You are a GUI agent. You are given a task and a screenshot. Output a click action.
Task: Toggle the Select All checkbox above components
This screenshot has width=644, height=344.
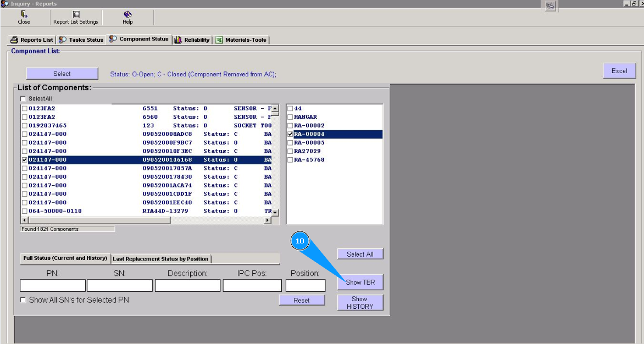click(23, 99)
